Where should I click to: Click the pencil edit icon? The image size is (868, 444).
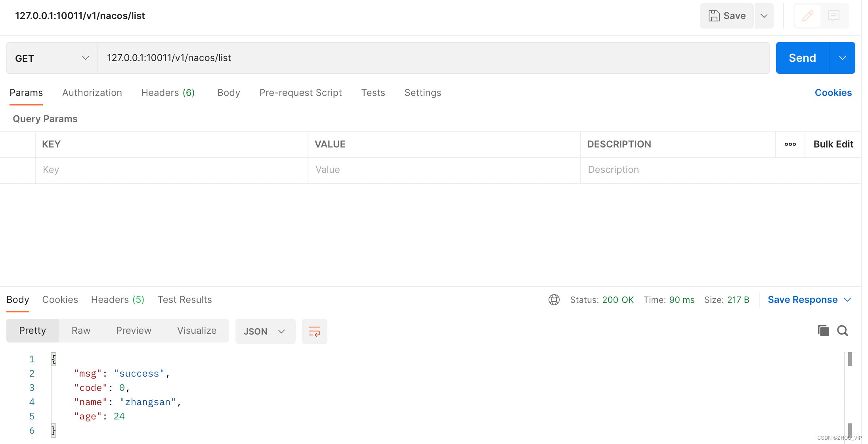[x=807, y=16]
